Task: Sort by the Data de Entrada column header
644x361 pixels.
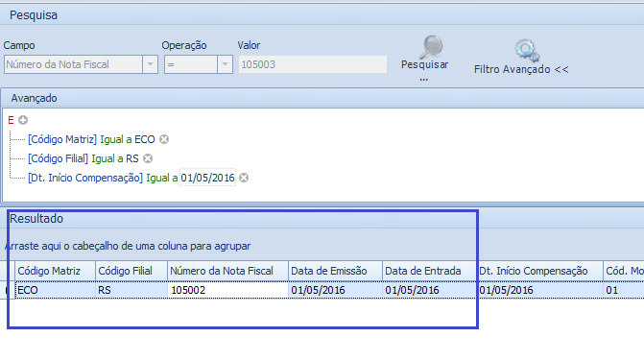Action: tap(430, 271)
